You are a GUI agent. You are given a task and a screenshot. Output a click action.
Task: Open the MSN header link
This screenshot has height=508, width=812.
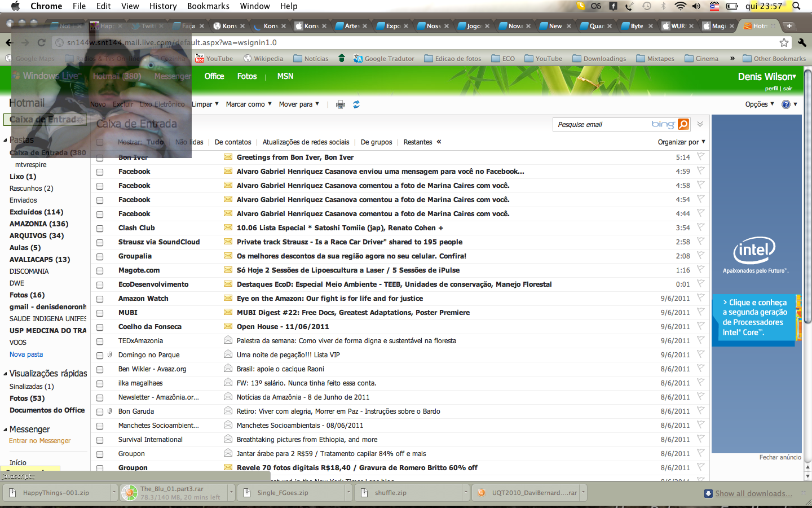click(285, 76)
